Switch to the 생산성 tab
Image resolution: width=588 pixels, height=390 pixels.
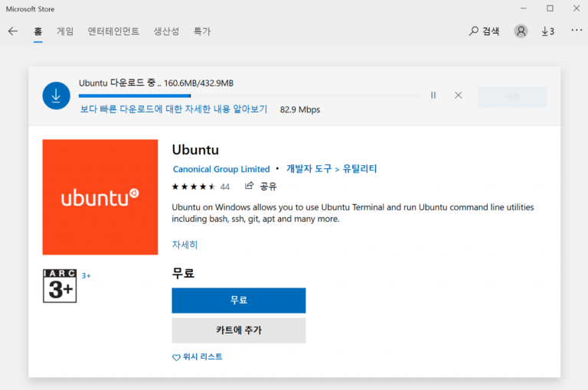[166, 31]
